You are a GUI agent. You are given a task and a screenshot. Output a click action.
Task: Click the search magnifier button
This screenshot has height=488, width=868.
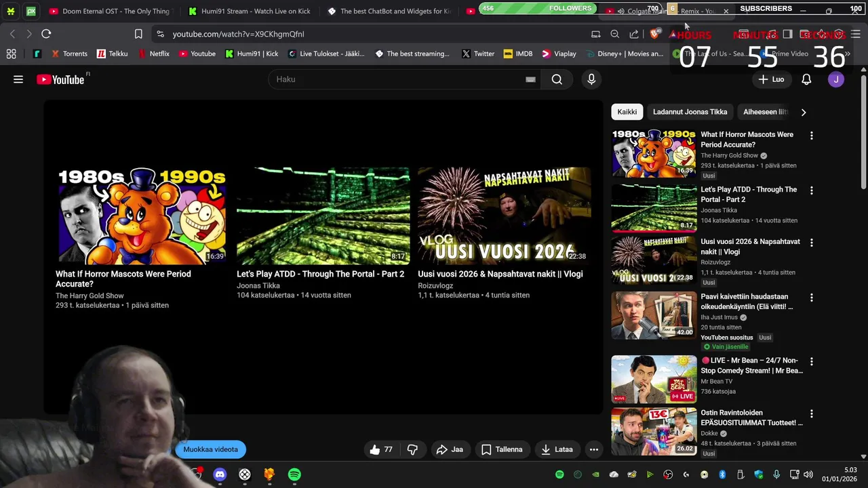coord(557,79)
